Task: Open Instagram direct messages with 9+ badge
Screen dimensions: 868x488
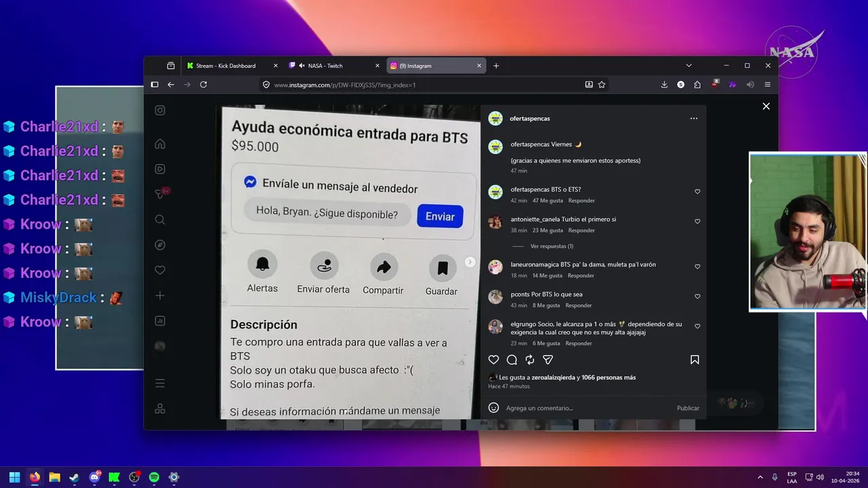Action: coord(161,195)
